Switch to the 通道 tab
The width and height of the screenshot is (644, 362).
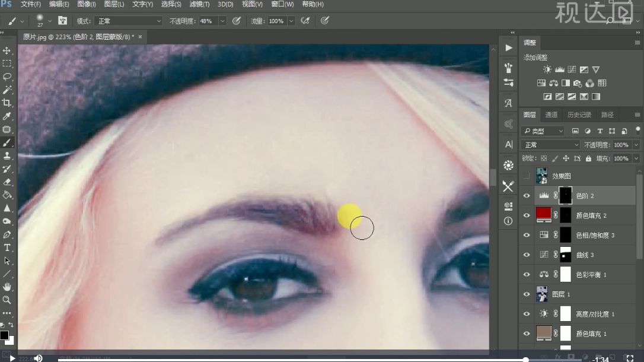[x=551, y=115]
